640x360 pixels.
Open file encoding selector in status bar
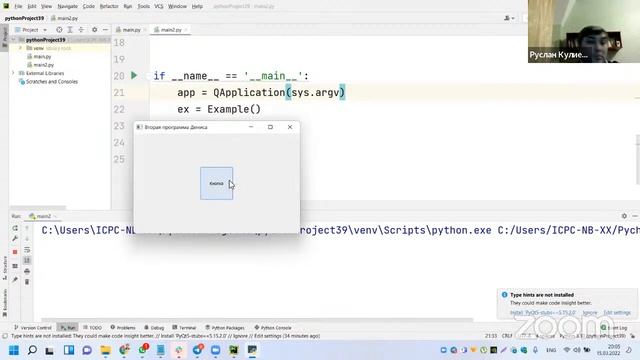click(x=525, y=336)
